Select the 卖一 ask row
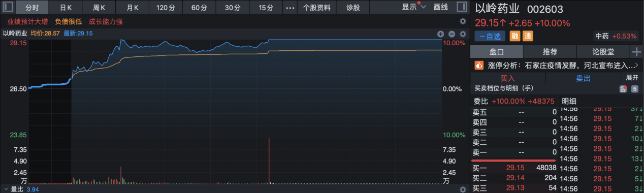 (x=514, y=152)
